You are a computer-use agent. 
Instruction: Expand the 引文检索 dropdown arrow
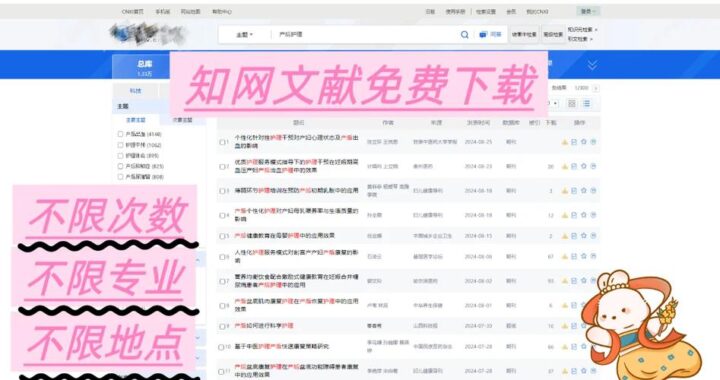[x=591, y=39]
